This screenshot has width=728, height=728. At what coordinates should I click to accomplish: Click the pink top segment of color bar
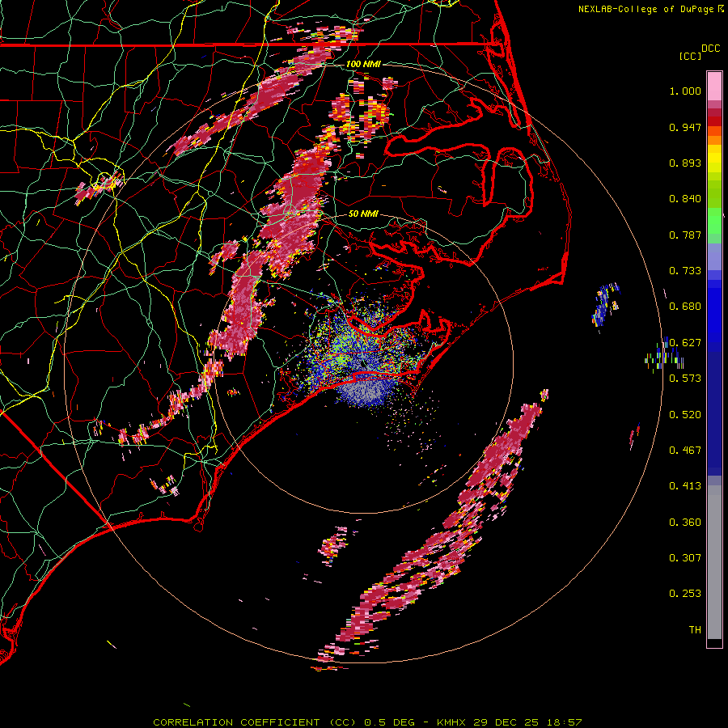[714, 86]
